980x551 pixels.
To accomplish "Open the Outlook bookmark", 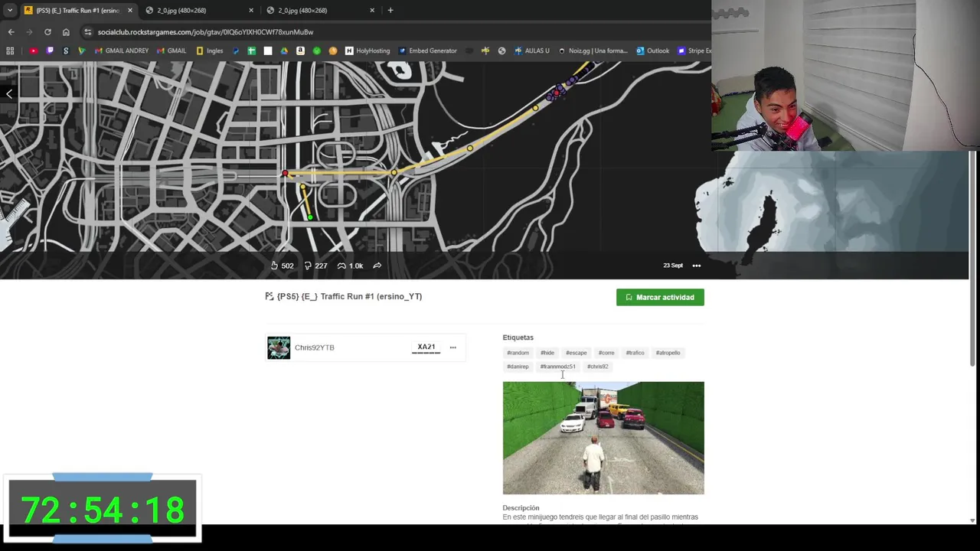I will (x=653, y=51).
